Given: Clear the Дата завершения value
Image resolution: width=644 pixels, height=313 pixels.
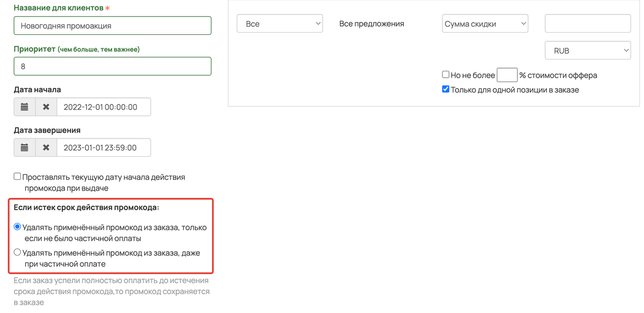Looking at the screenshot, I should click(x=46, y=148).
